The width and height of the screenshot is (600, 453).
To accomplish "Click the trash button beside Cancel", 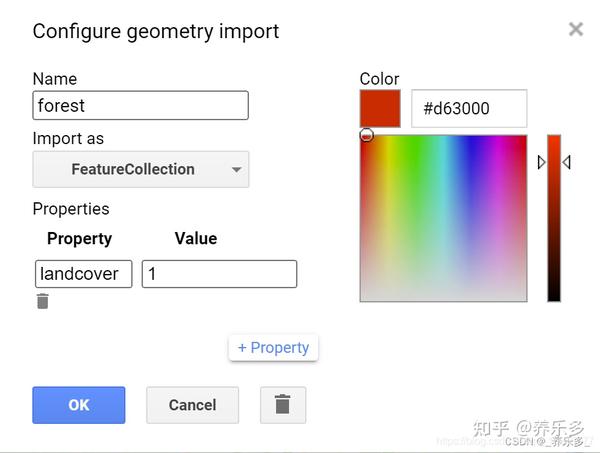I will pyautogui.click(x=283, y=405).
